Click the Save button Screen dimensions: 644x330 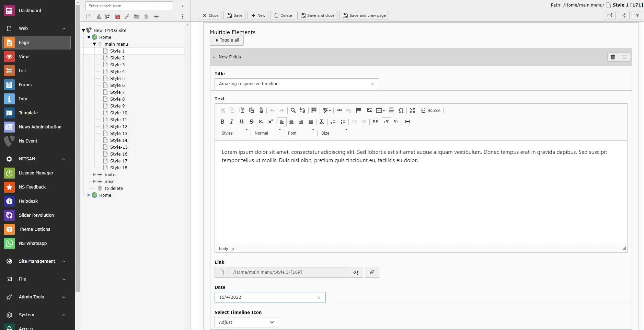tap(235, 15)
